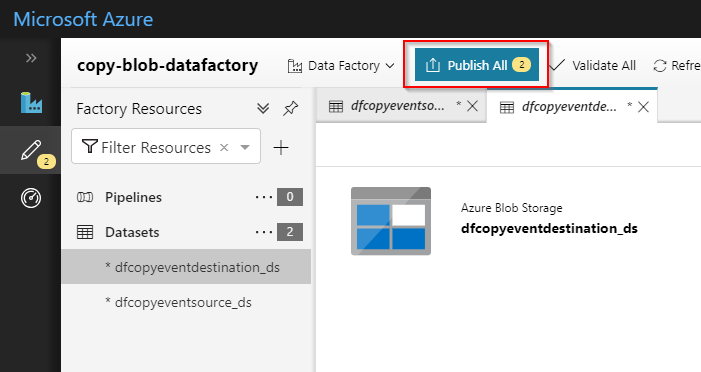Open Datasets ellipsis actions menu

(264, 232)
